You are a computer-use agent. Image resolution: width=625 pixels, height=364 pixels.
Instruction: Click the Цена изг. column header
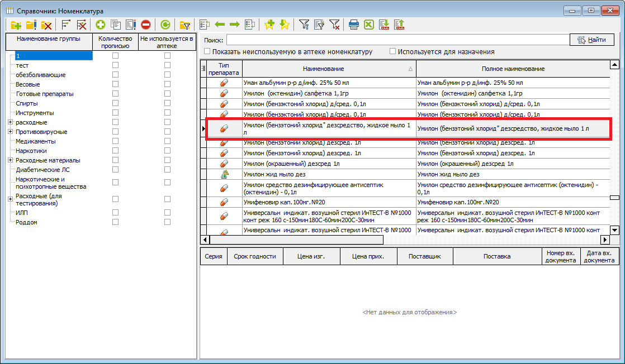click(x=311, y=256)
